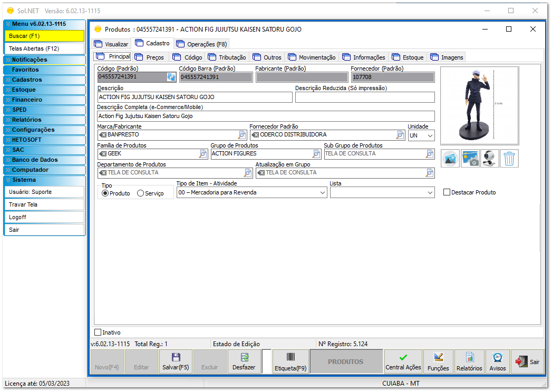
Task: Delete product image with the trash icon
Action: tap(509, 158)
